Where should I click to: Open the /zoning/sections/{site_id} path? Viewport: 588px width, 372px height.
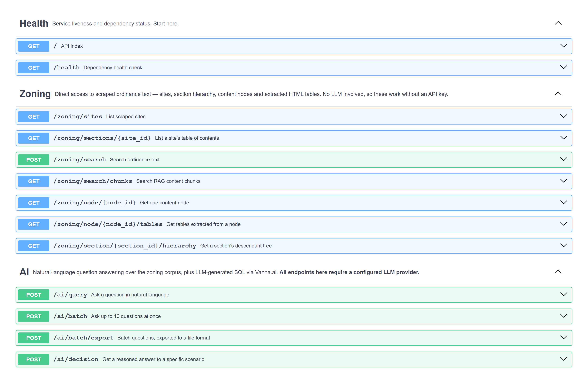pos(102,138)
